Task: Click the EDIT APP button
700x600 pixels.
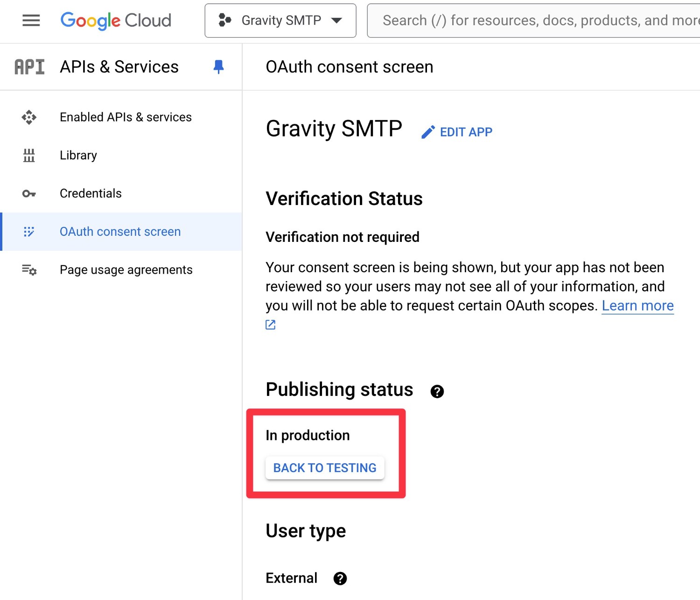Action: click(x=457, y=132)
